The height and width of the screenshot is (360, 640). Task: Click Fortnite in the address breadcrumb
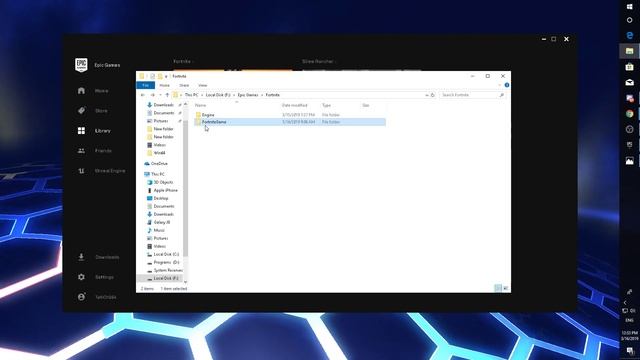[273, 95]
